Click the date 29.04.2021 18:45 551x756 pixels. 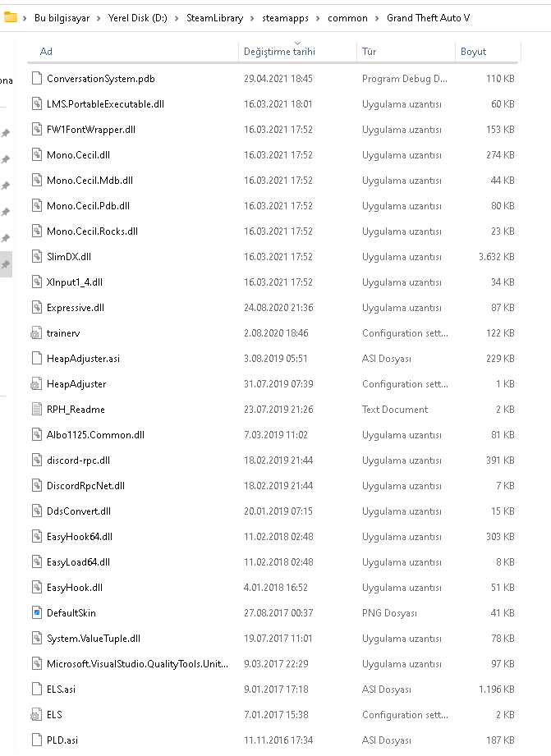coord(278,78)
